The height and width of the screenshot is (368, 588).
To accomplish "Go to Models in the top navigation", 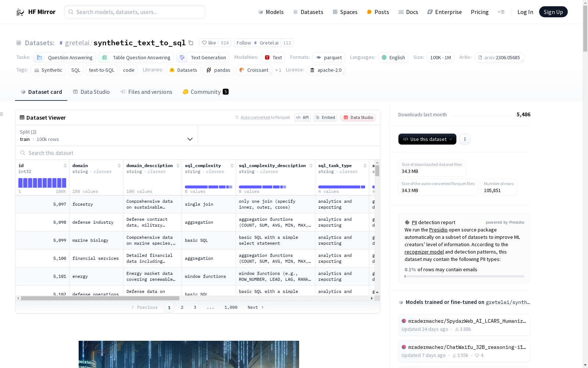I will [x=271, y=12].
